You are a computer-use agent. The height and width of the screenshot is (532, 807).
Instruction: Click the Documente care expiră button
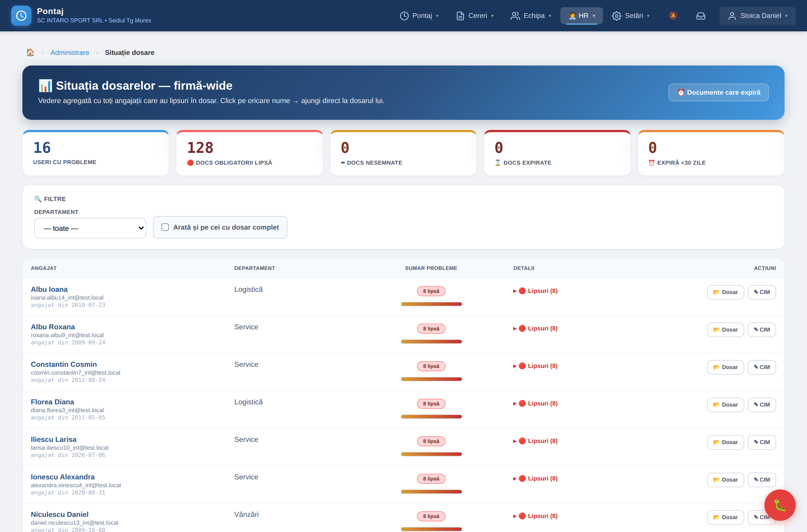pyautogui.click(x=718, y=92)
